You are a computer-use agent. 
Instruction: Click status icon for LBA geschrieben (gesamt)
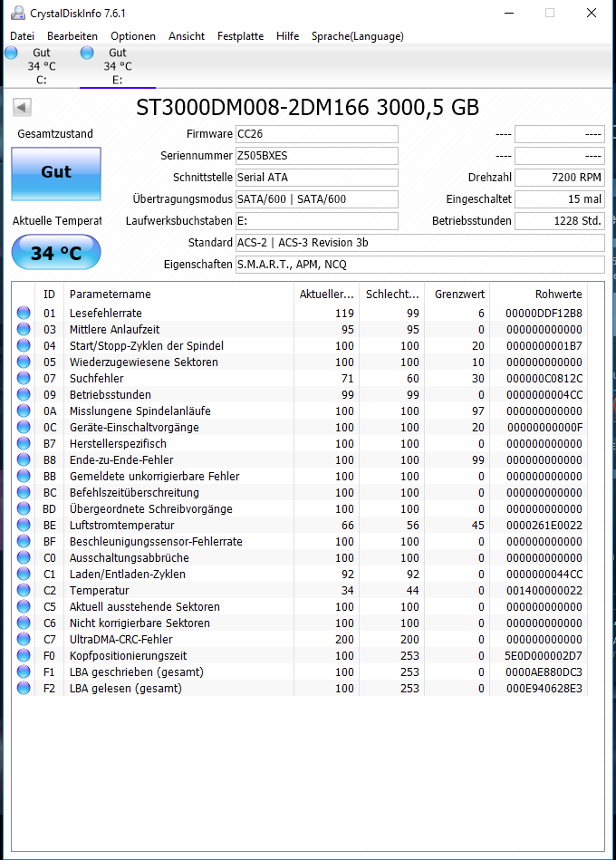tap(24, 672)
